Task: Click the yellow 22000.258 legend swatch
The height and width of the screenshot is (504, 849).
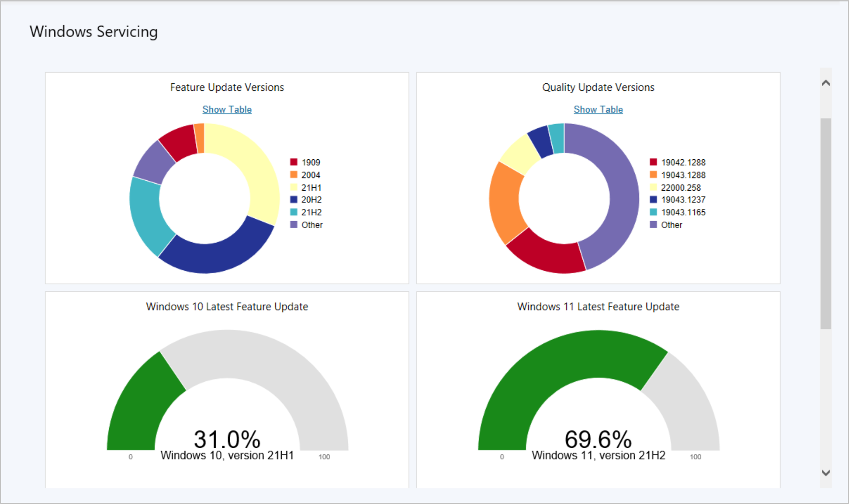Action: (x=654, y=187)
